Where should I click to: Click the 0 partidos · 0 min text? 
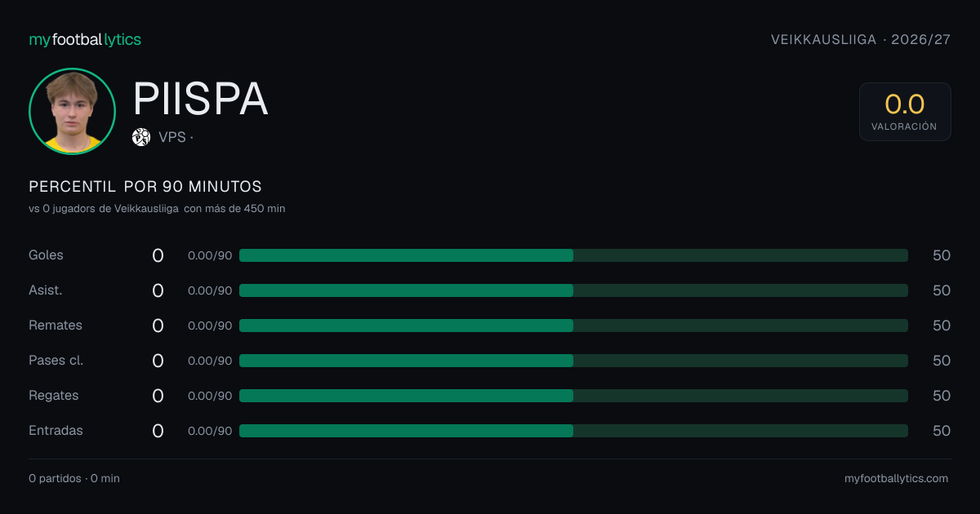pyautogui.click(x=74, y=479)
